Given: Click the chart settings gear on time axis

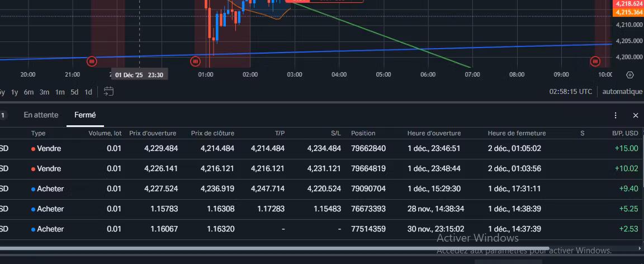Looking at the screenshot, I should click(629, 75).
